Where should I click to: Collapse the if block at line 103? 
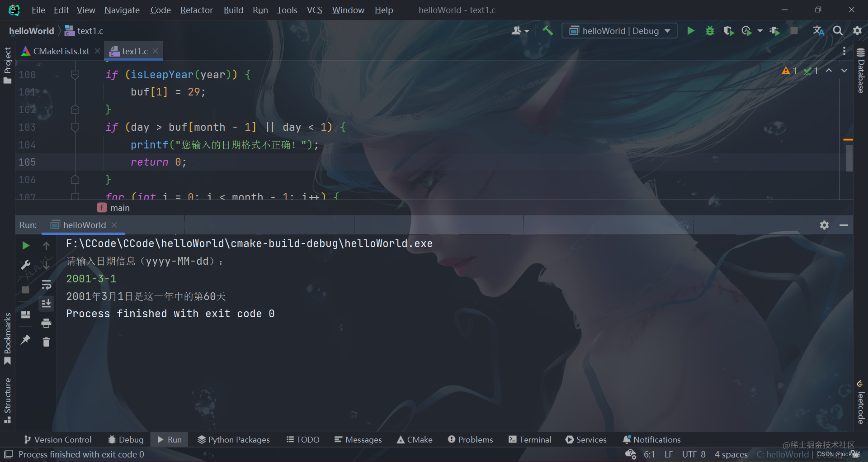pyautogui.click(x=75, y=127)
